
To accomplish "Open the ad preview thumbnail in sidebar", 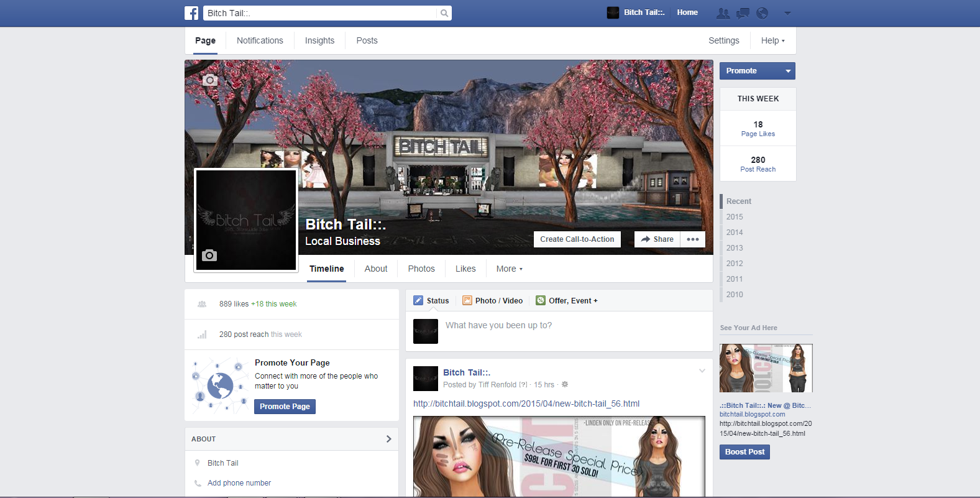I will tap(766, 368).
